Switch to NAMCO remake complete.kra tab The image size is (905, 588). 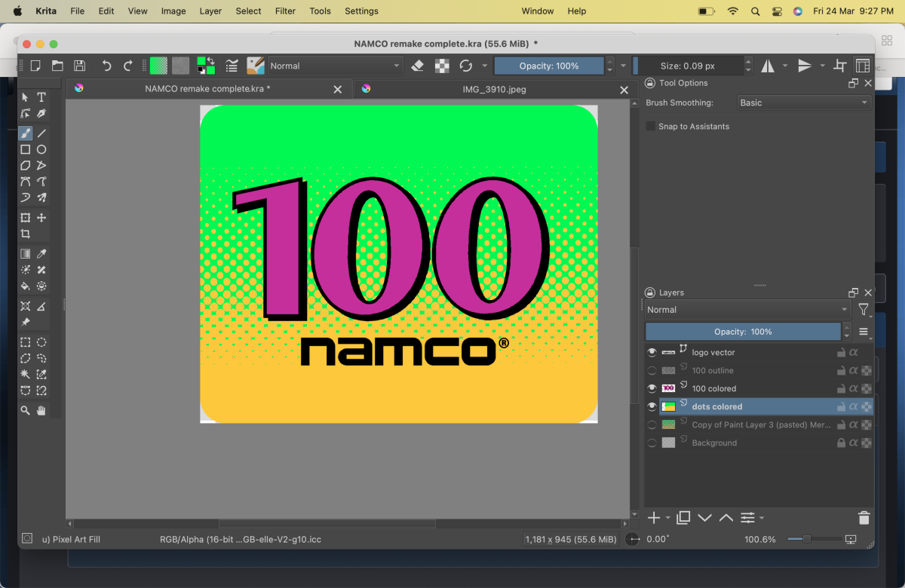pos(207,89)
